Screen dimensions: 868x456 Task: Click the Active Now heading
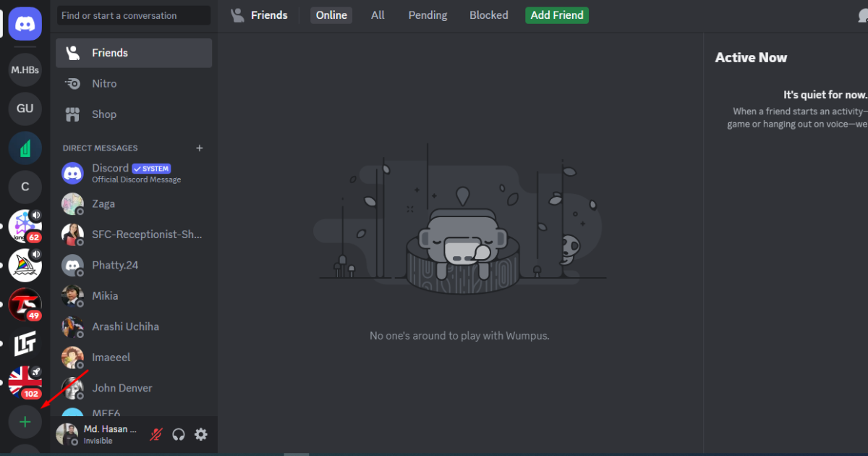click(751, 58)
